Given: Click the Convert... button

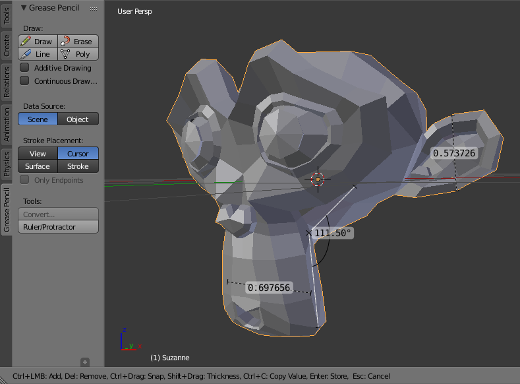Looking at the screenshot, I should [x=58, y=214].
